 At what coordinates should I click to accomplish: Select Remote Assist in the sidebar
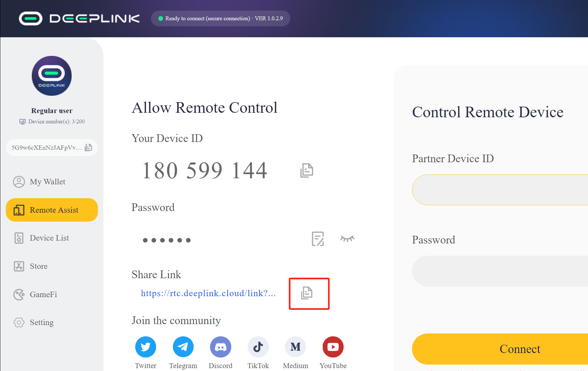(52, 210)
